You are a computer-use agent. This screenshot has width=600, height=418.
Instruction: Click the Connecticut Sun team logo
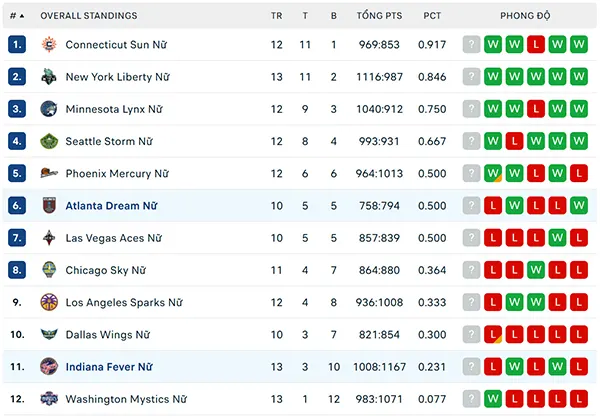(49, 44)
